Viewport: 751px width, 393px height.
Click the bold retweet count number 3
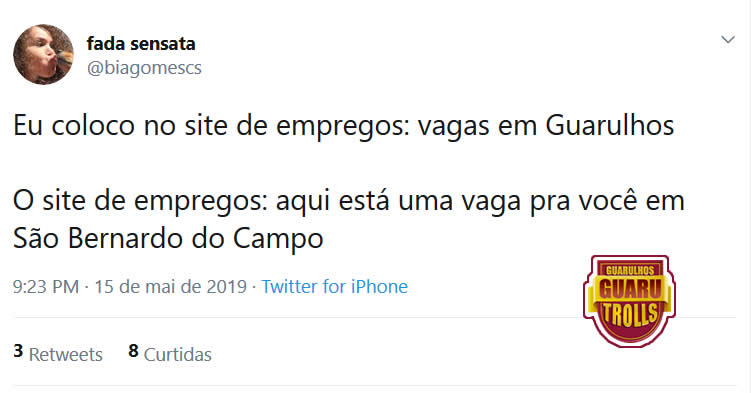[x=18, y=351]
